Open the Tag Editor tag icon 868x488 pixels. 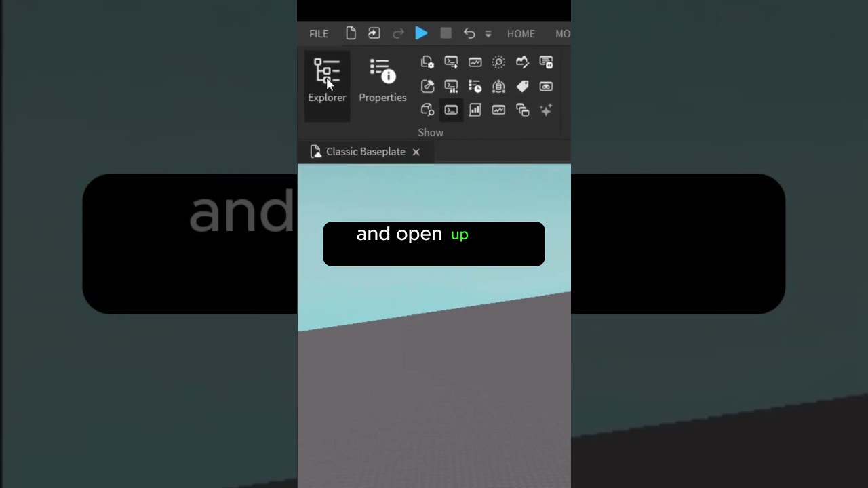[x=522, y=86]
